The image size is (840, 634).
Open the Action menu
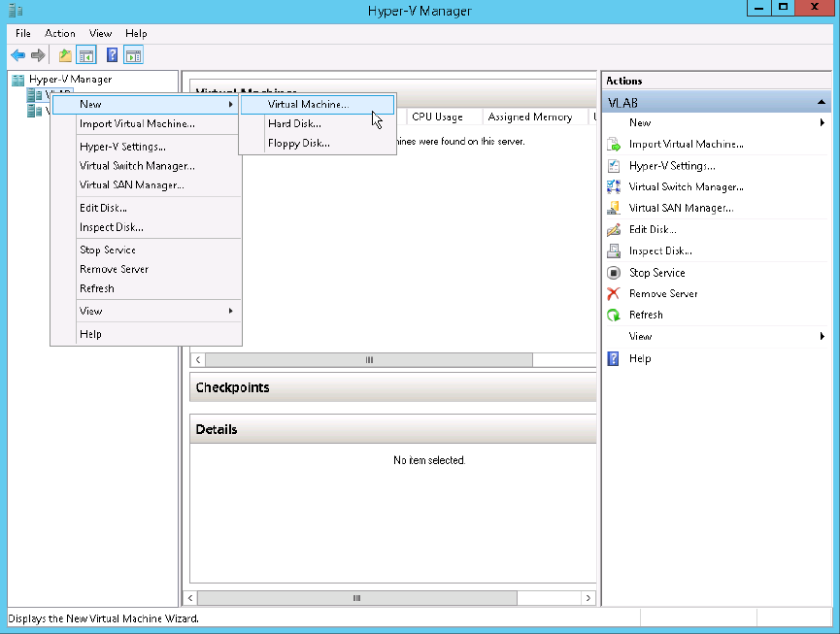[x=60, y=33]
